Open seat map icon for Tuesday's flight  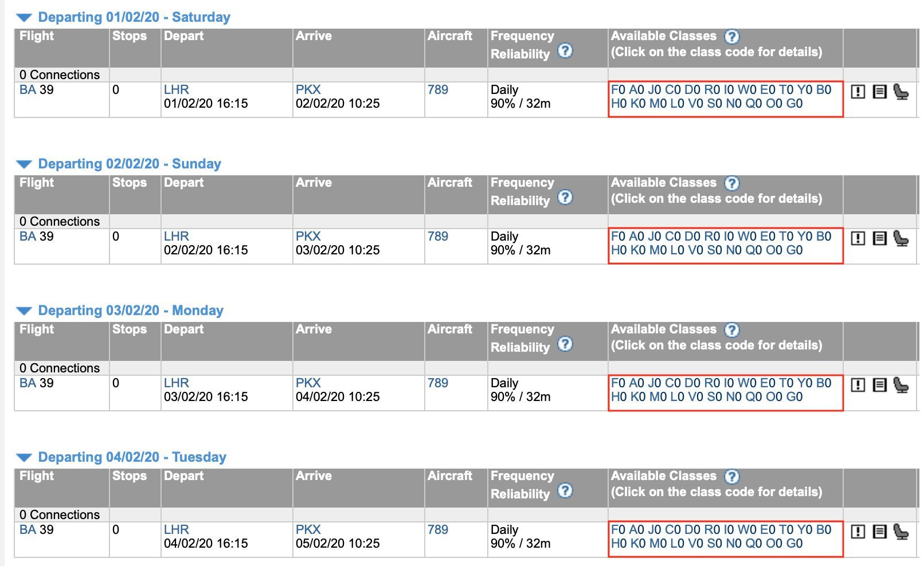(x=901, y=532)
